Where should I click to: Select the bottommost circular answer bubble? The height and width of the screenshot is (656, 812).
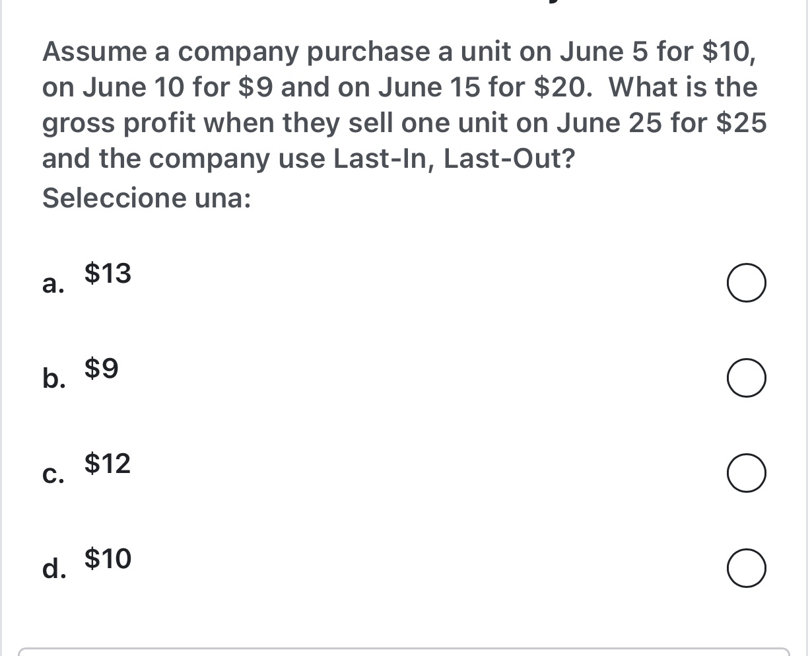(x=746, y=568)
